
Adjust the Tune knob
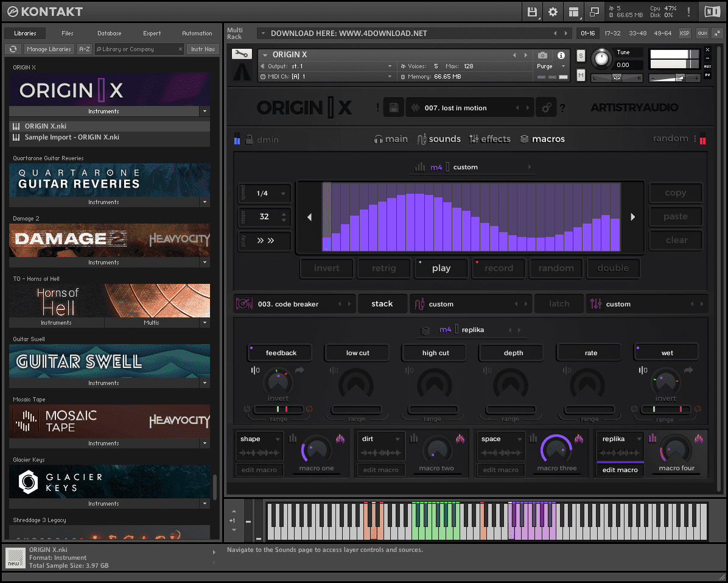(601, 58)
